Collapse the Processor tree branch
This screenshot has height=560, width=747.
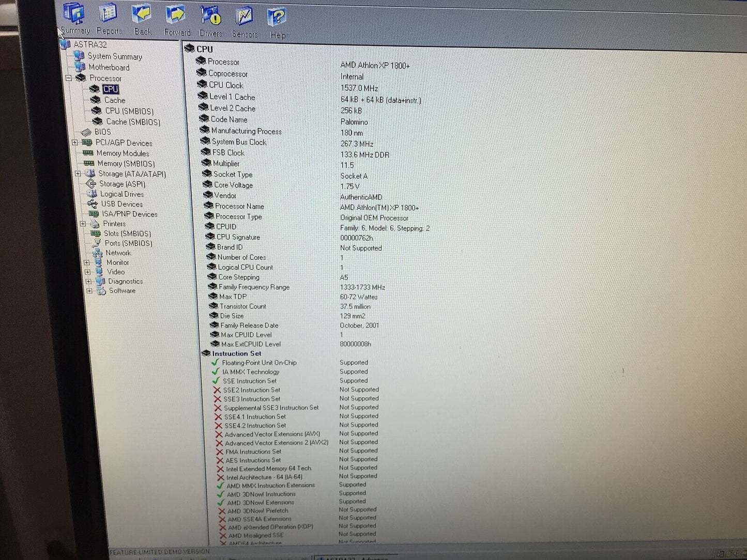[69, 78]
